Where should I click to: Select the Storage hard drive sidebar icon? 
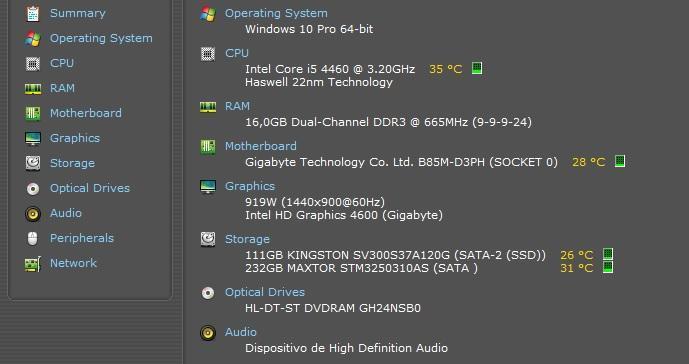coord(33,163)
